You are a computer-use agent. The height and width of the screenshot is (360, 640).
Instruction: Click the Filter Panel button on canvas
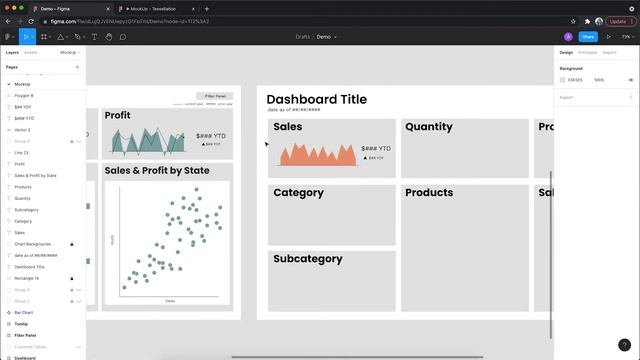[215, 96]
